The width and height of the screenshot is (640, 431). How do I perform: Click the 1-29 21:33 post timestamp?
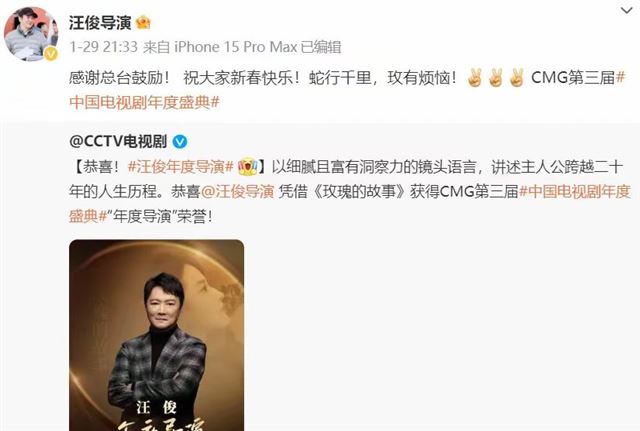coord(103,47)
